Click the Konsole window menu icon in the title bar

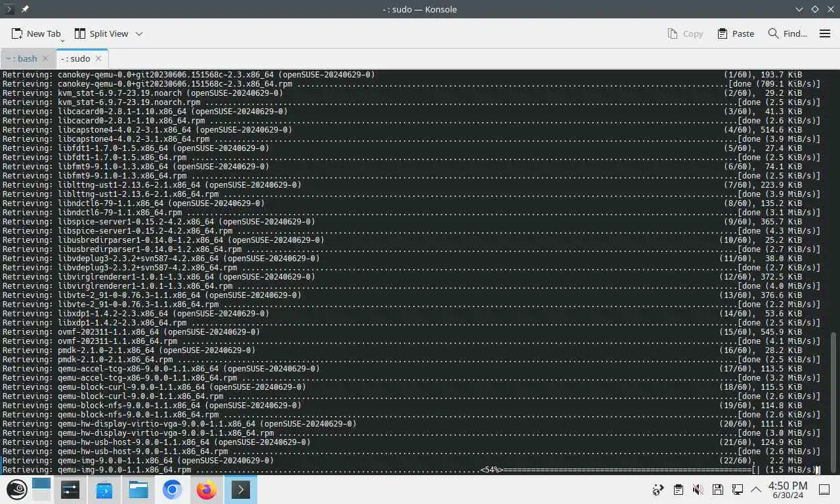(9, 9)
